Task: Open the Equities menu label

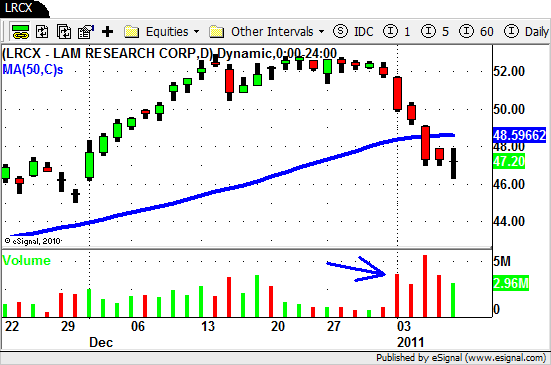Action: (167, 32)
